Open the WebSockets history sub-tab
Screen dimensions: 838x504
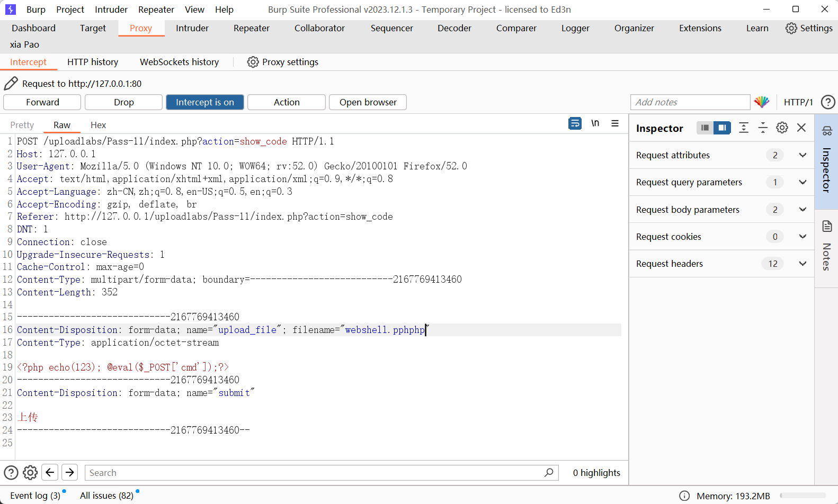(x=179, y=62)
